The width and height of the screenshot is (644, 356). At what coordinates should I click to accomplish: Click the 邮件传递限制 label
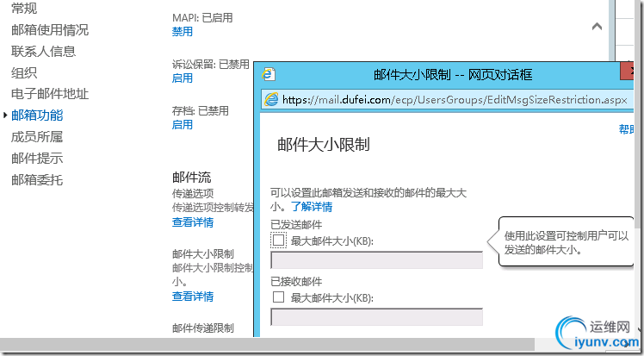coord(203,328)
